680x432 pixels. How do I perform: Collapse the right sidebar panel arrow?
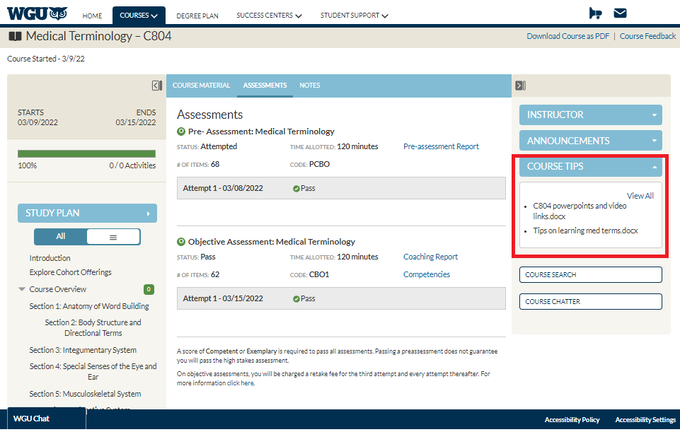coord(520,85)
